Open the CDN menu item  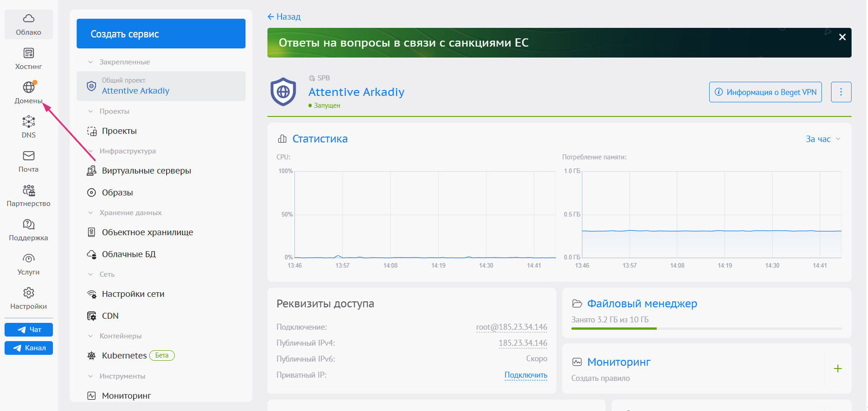click(x=110, y=316)
